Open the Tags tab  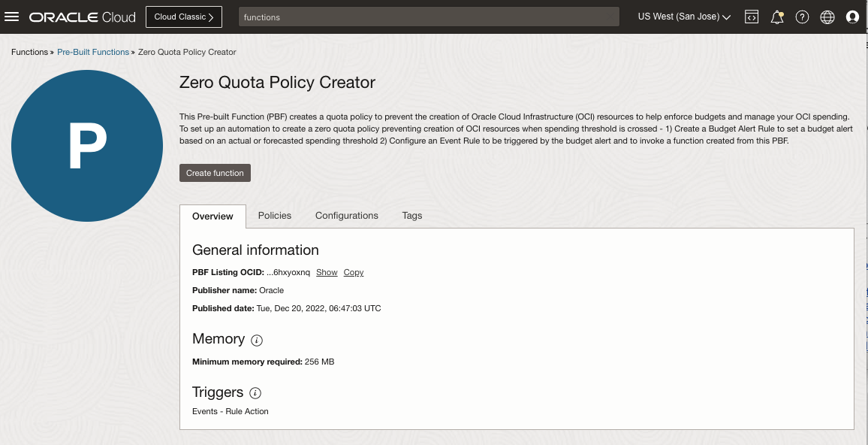point(411,215)
